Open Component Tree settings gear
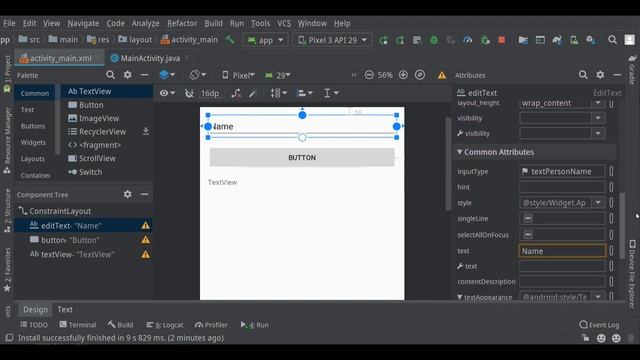The width and height of the screenshot is (640, 360). (128, 195)
